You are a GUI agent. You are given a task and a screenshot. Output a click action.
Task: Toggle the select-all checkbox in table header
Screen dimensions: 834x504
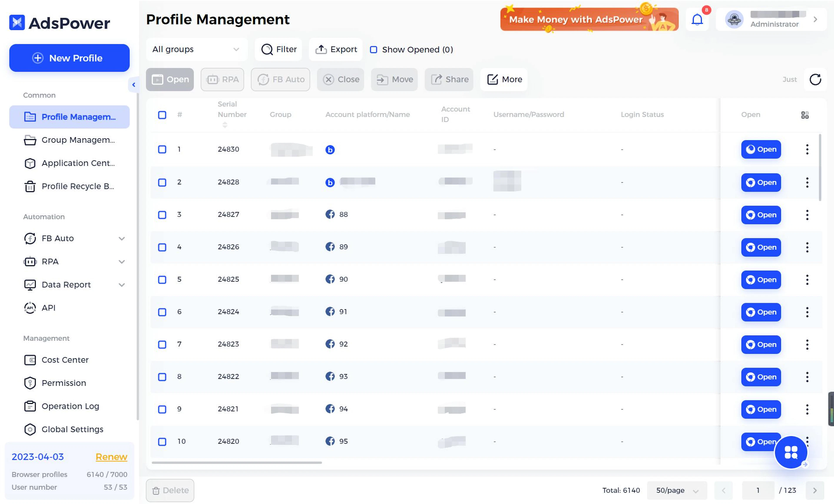162,115
